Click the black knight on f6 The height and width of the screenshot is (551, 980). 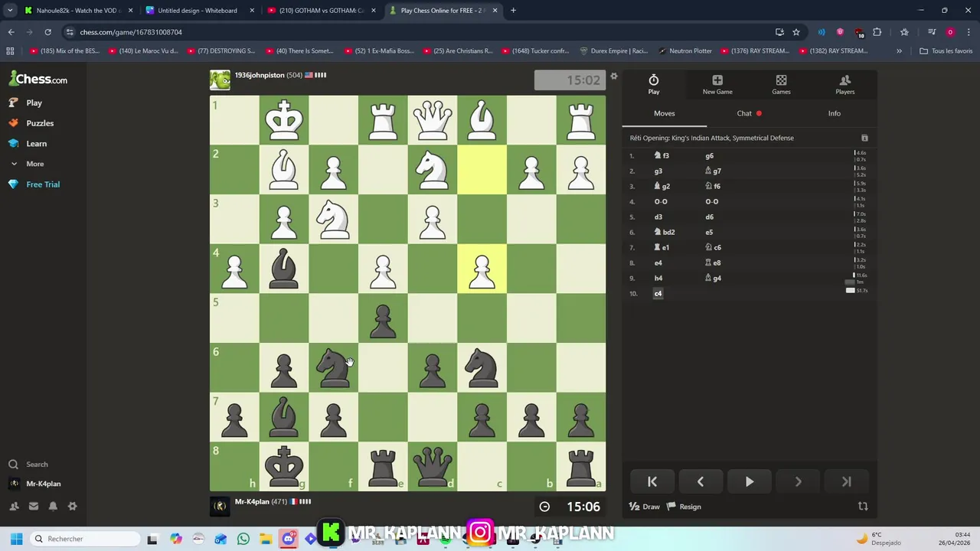333,367
